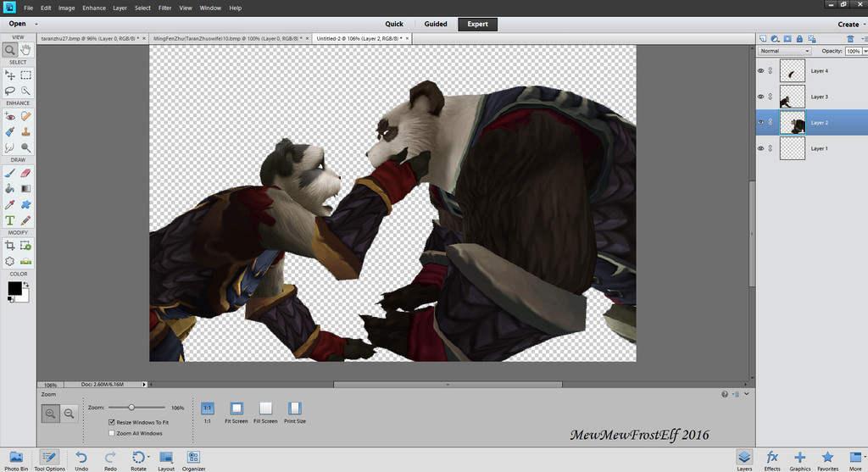Select the Spot Healing Brush tool
This screenshot has height=472, width=868.
(26, 116)
